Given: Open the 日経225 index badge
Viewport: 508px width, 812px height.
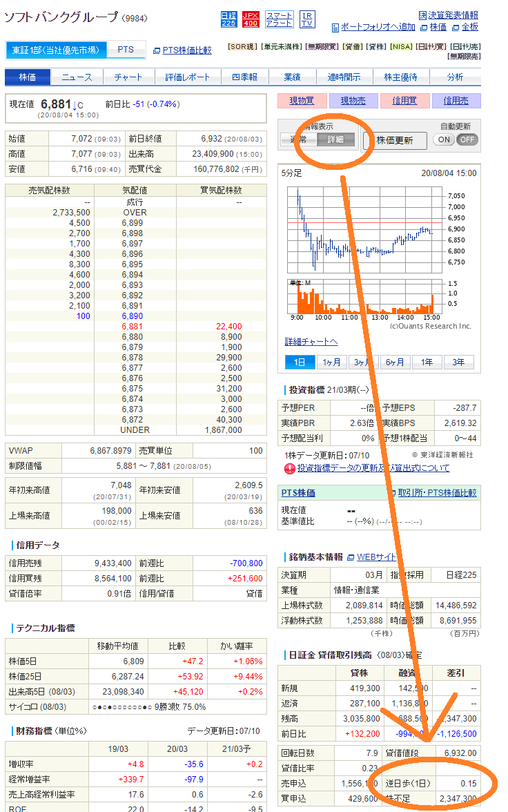Looking at the screenshot, I should tap(228, 19).
